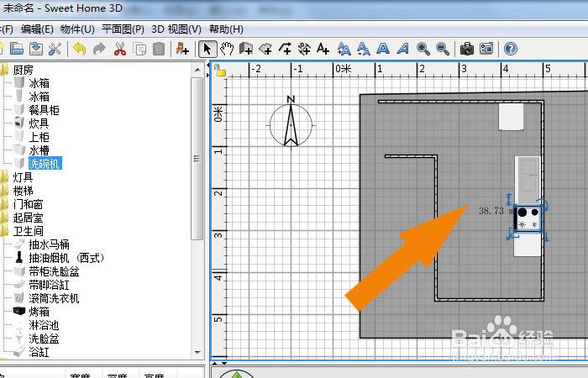Select the white fridge on the plan
588x378 pixels.
(511, 117)
